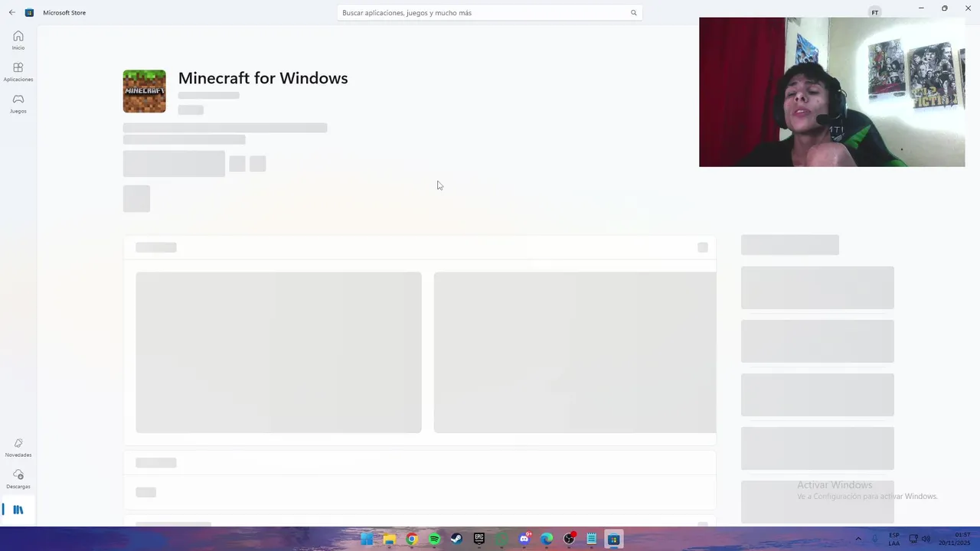Open Spotify from taskbar
980x551 pixels.
(x=434, y=540)
